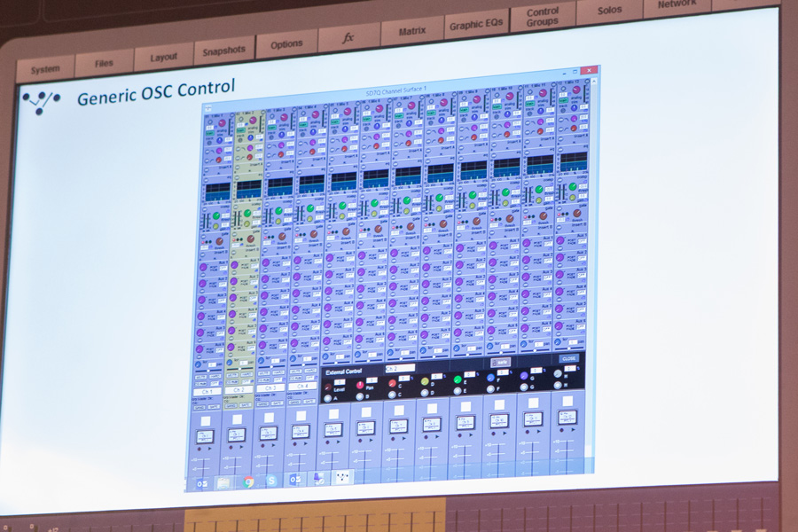Open the EQ graph display on channel 12
Image resolution: width=798 pixels, height=532 pixels.
click(574, 162)
